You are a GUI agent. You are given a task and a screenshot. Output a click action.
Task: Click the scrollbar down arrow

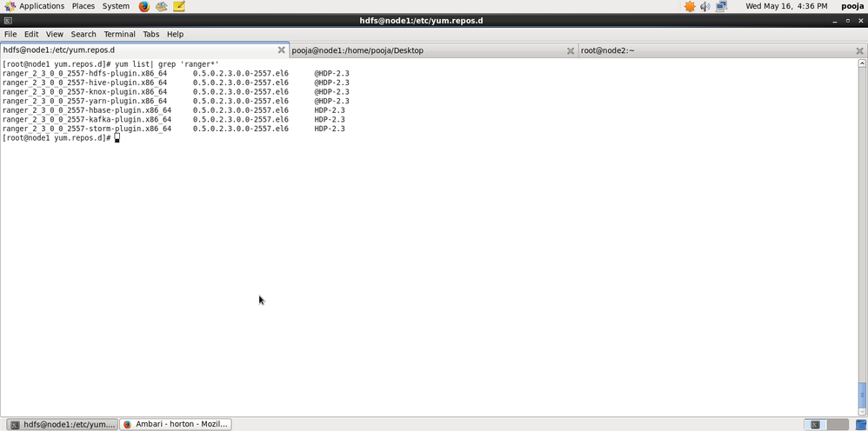click(863, 411)
